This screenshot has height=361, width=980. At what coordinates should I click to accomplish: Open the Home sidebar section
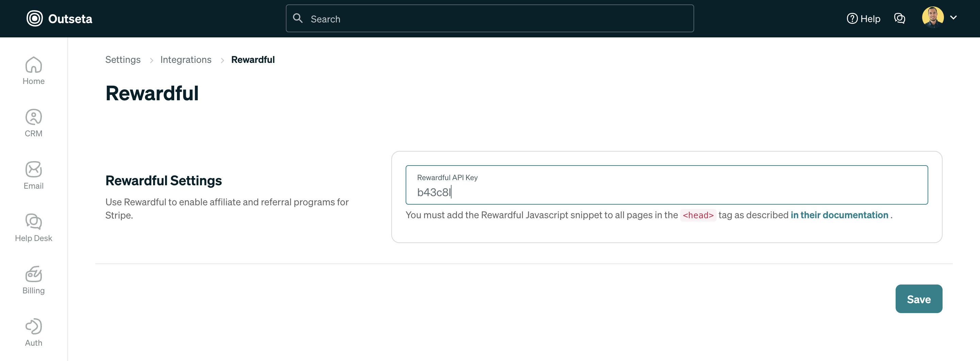click(x=33, y=71)
